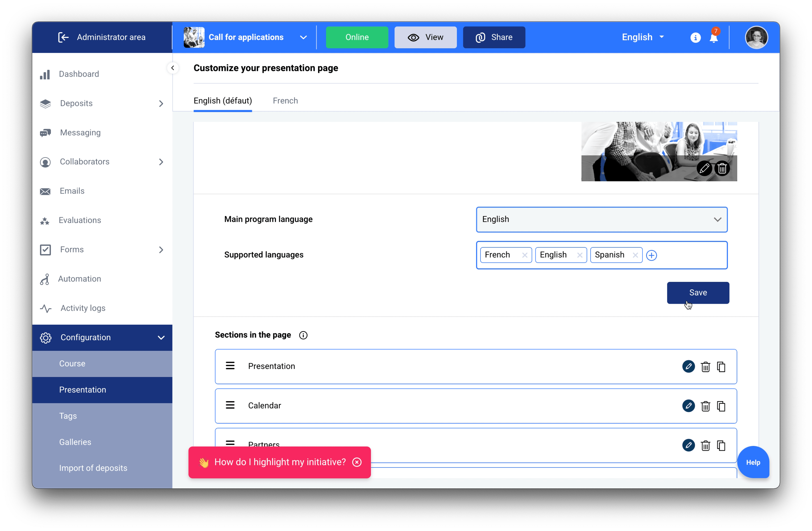
Task: Click the Forms checkmark icon
Action: click(45, 250)
